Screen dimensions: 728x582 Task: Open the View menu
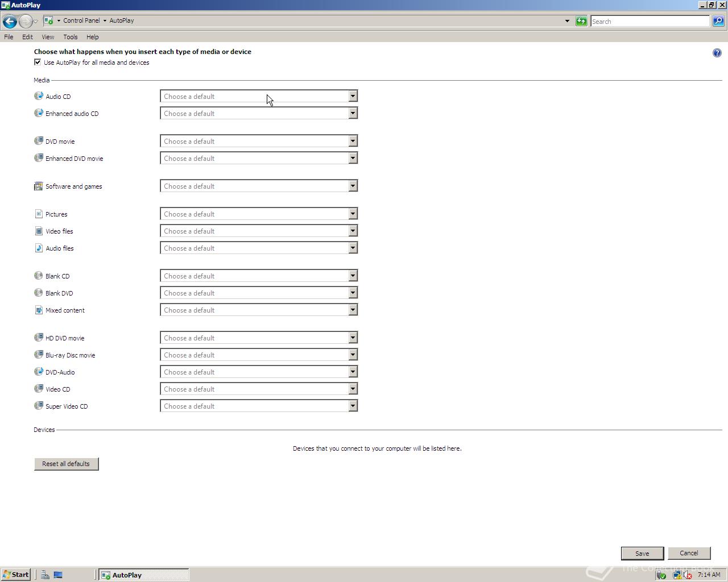(48, 37)
